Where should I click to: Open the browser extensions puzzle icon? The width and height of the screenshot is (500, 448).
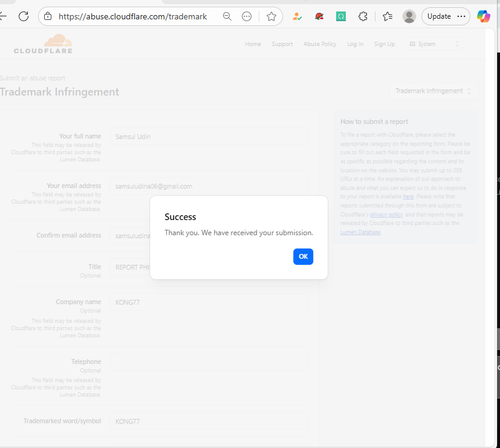tap(363, 16)
